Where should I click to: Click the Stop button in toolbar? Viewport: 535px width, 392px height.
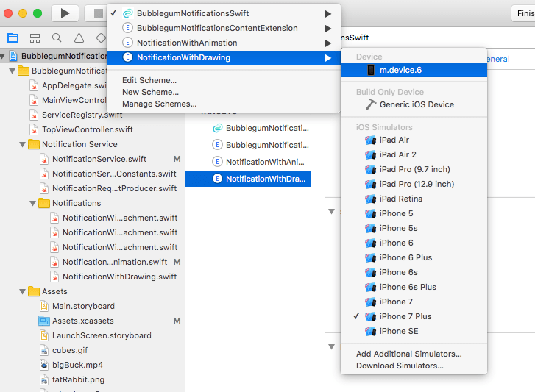(x=97, y=13)
